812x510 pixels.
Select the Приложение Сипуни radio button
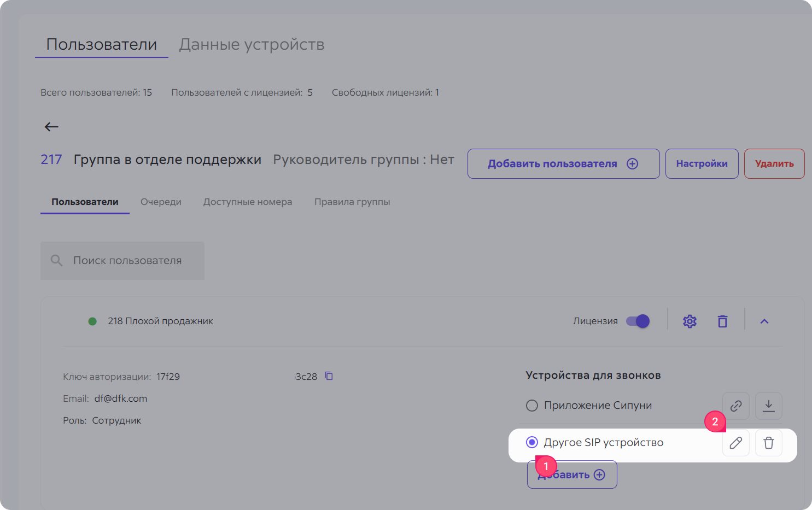pyautogui.click(x=531, y=406)
